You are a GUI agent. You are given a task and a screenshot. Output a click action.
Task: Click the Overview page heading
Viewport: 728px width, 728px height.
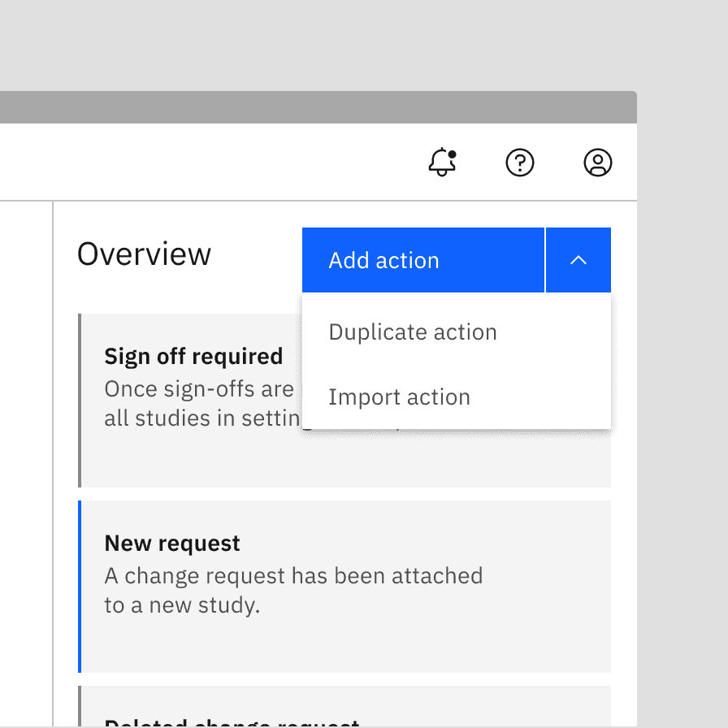coord(143,253)
